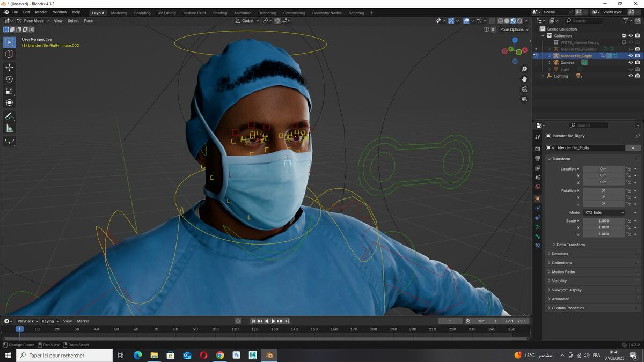Activate the Annotate tool
Screen dimensions: 644x362
point(9,116)
